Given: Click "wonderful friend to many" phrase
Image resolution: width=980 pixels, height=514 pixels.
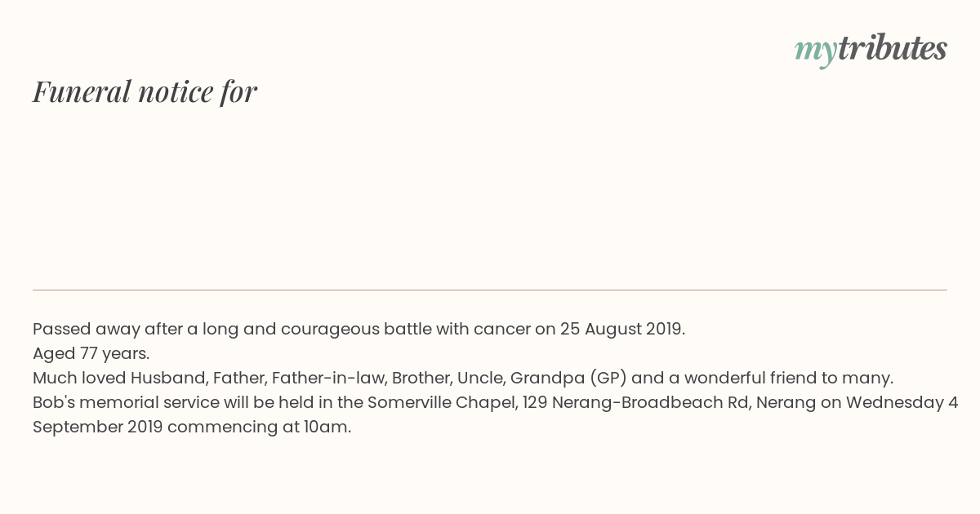Looking at the screenshot, I should tap(787, 379).
